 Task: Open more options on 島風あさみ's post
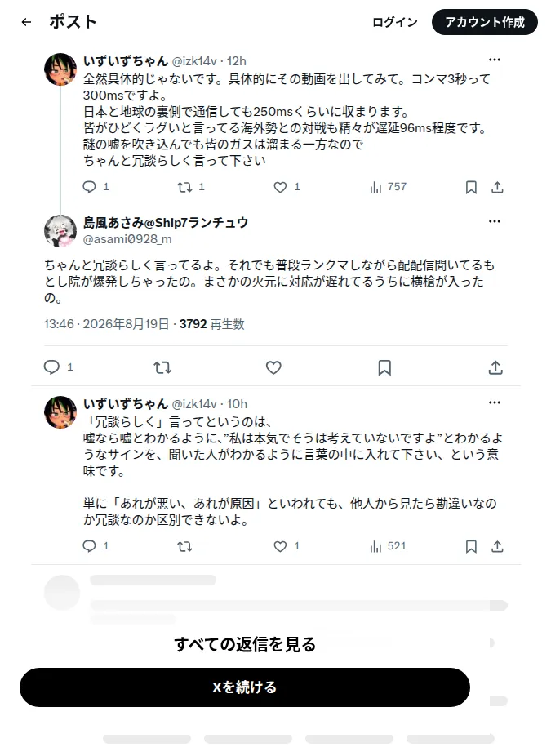click(495, 221)
